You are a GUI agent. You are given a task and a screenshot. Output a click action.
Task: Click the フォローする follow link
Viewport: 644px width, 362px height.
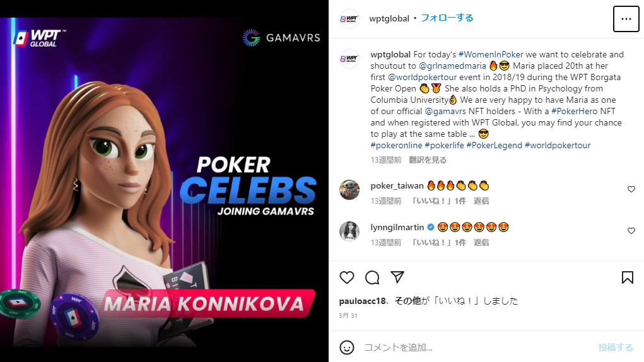[x=447, y=18]
